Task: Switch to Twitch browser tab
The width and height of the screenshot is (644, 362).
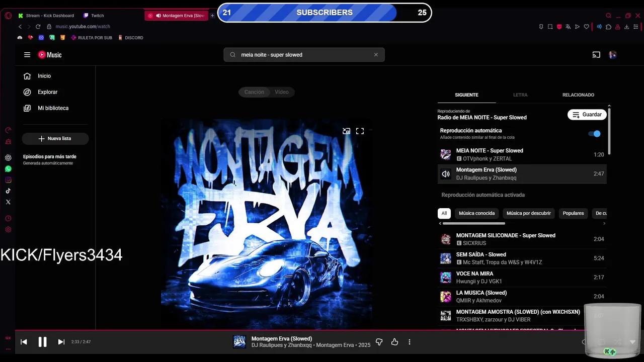Action: 94,16
